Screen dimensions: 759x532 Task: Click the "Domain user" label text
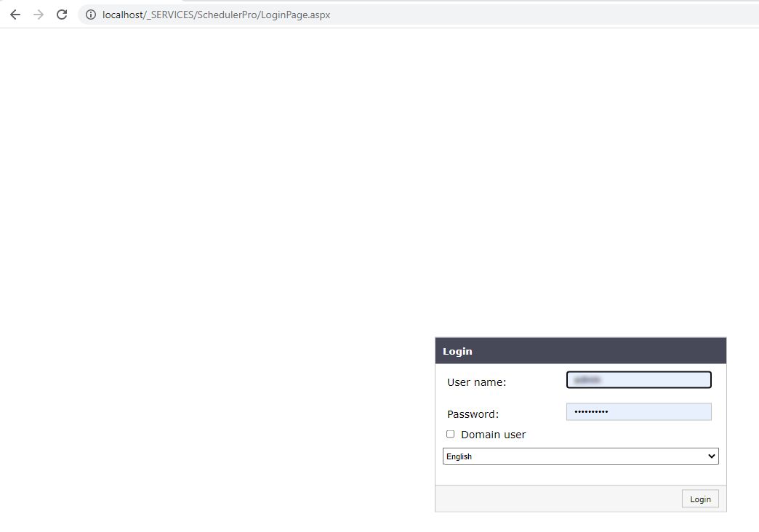(493, 435)
